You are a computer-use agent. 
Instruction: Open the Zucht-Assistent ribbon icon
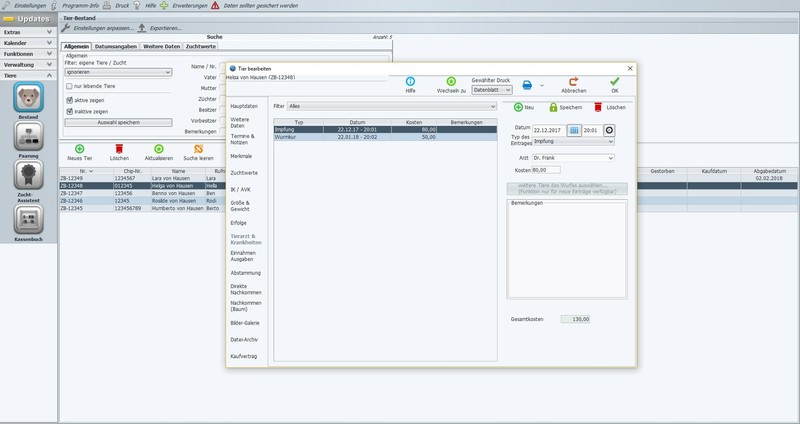coord(28,174)
